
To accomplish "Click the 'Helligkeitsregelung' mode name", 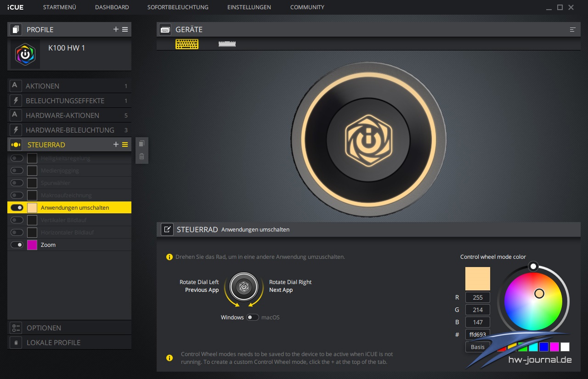I will pos(66,158).
